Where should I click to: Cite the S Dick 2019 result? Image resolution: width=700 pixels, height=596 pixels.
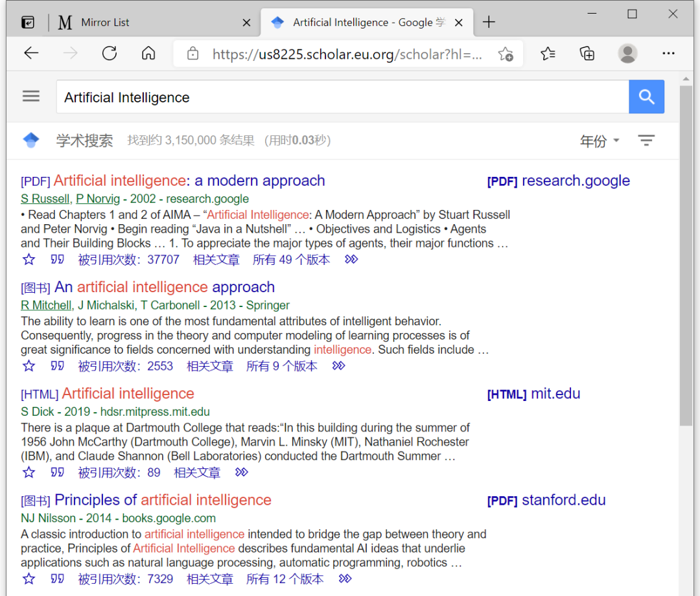[x=57, y=472]
